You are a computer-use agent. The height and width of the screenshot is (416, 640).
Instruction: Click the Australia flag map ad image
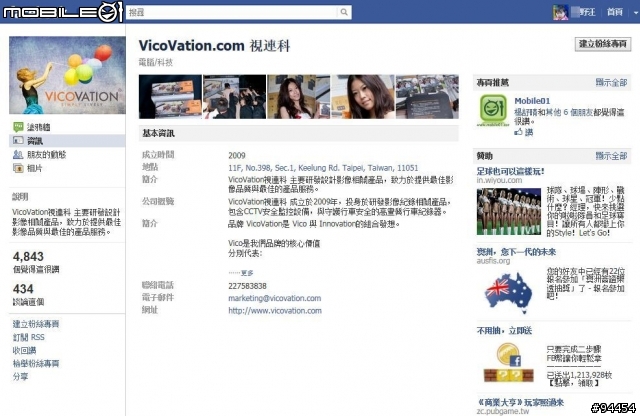(x=509, y=293)
